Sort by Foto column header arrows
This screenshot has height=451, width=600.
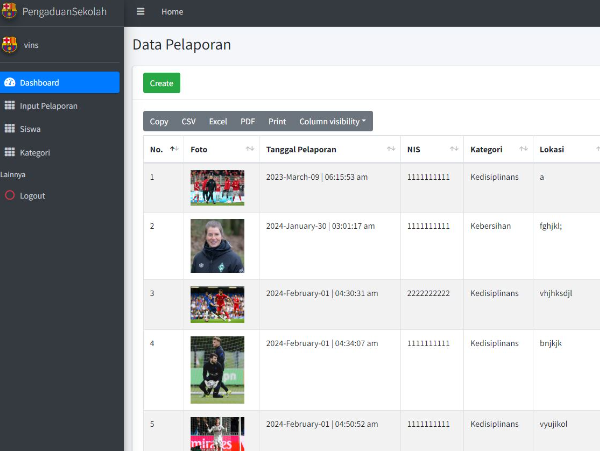tap(250, 149)
